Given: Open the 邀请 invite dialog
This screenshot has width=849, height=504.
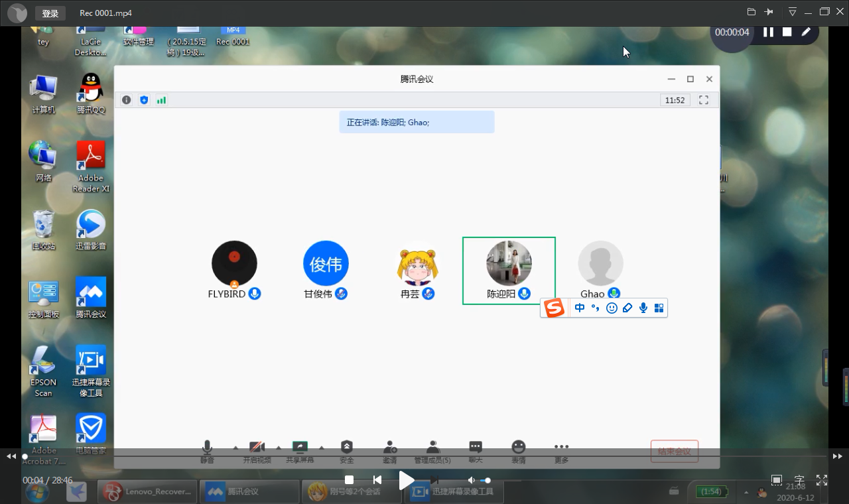Looking at the screenshot, I should [x=390, y=452].
